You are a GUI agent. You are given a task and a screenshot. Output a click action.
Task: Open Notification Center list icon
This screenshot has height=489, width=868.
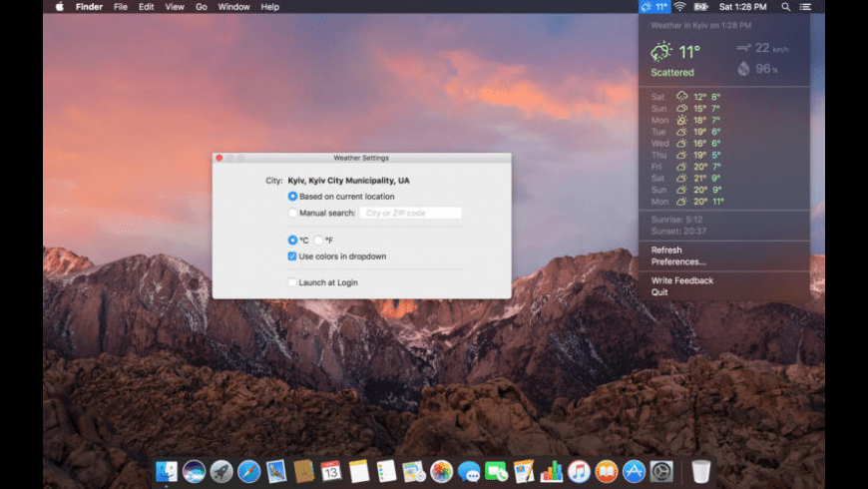point(806,7)
